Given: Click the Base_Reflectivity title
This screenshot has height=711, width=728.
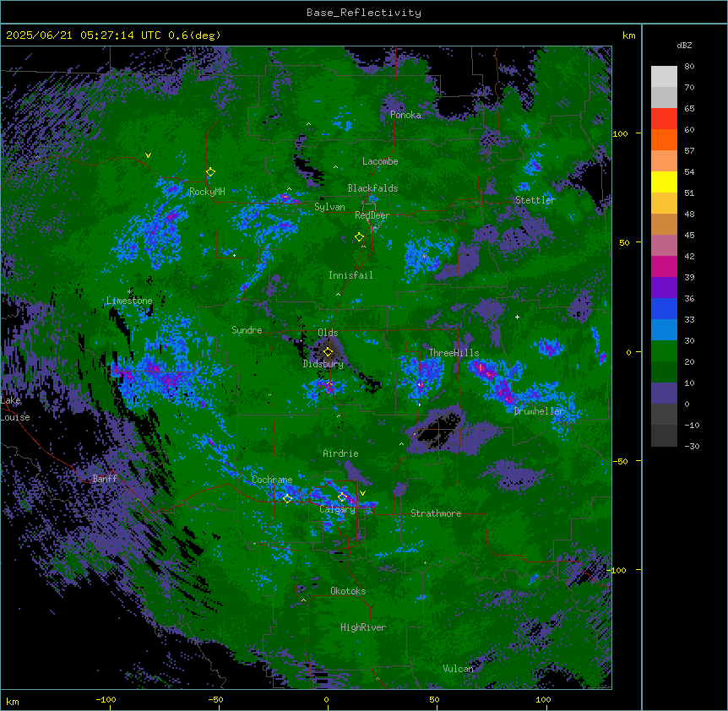Looking at the screenshot, I should pyautogui.click(x=364, y=13).
